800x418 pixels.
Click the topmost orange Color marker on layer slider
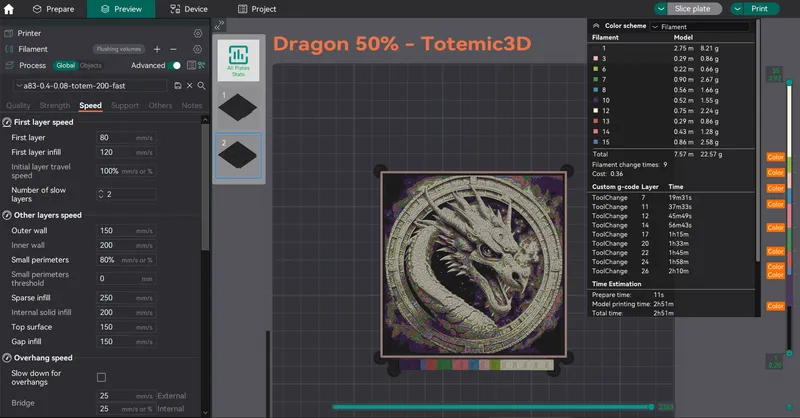[x=776, y=157]
